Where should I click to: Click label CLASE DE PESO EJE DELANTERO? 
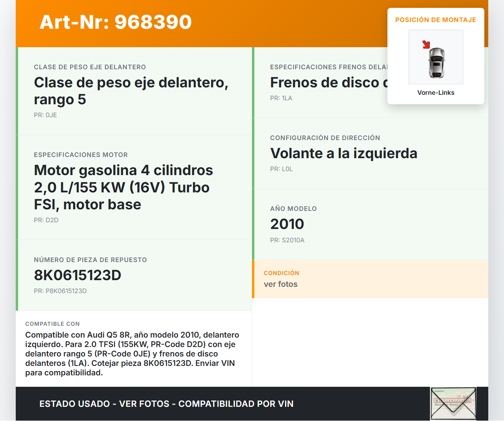pos(90,67)
